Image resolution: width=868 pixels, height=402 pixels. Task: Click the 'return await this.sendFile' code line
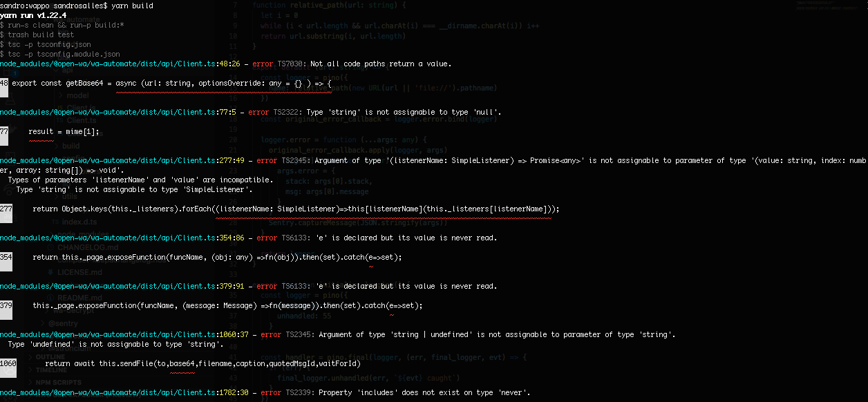pyautogui.click(x=202, y=363)
